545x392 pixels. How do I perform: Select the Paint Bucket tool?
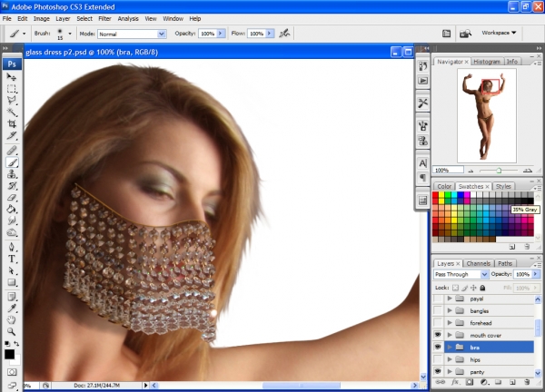pyautogui.click(x=12, y=209)
